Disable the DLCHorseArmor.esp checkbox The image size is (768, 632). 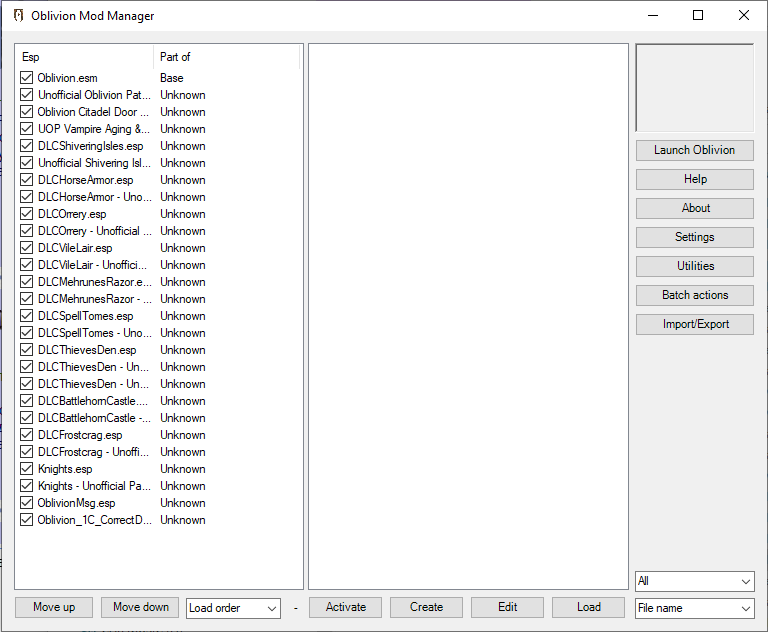click(26, 180)
